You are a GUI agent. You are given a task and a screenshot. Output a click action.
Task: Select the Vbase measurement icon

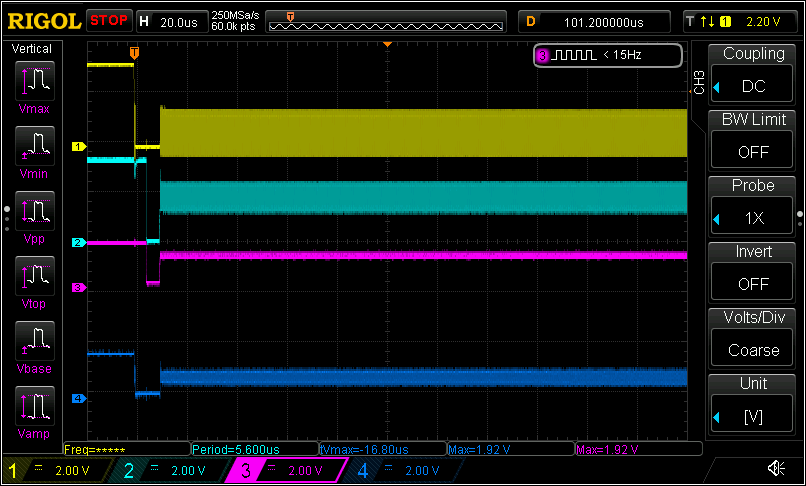[x=35, y=342]
